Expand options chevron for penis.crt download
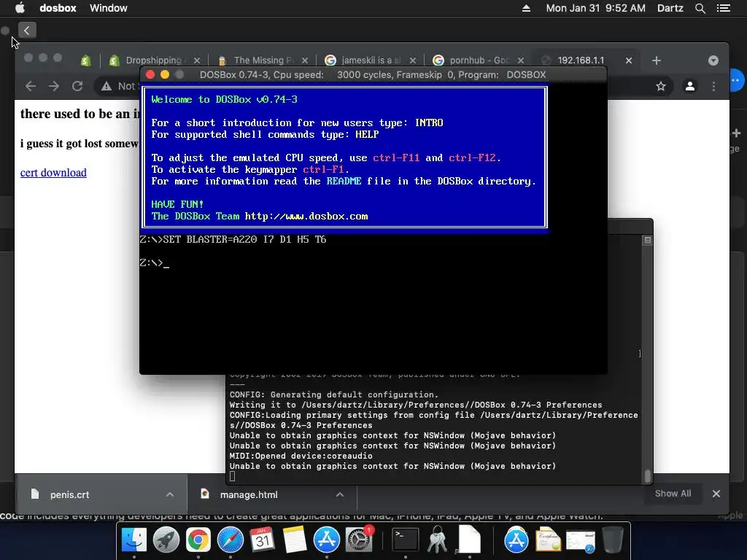 click(169, 495)
